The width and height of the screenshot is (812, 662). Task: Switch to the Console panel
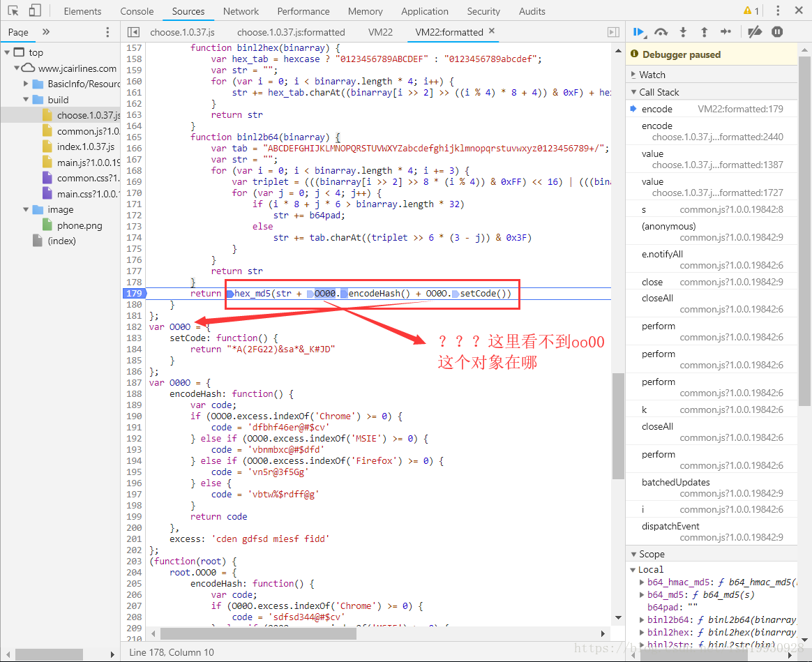pyautogui.click(x=137, y=11)
